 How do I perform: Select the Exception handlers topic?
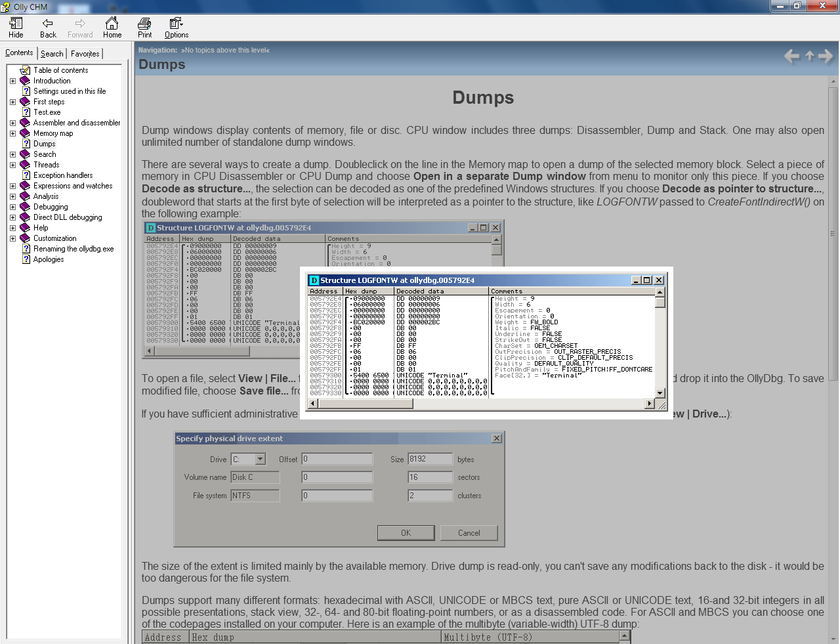tap(63, 175)
